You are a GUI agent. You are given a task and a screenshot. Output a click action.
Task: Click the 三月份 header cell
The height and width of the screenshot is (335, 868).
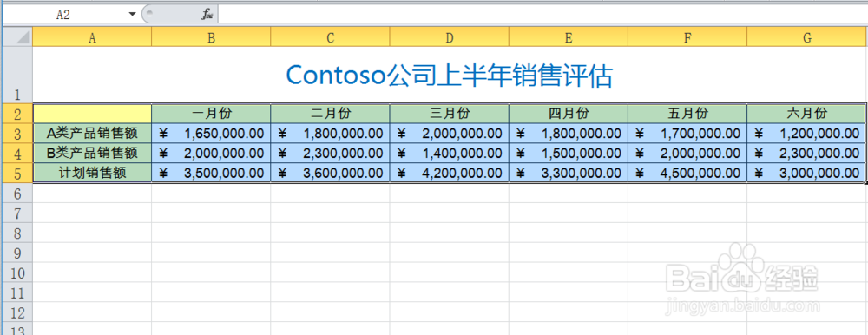click(x=449, y=114)
